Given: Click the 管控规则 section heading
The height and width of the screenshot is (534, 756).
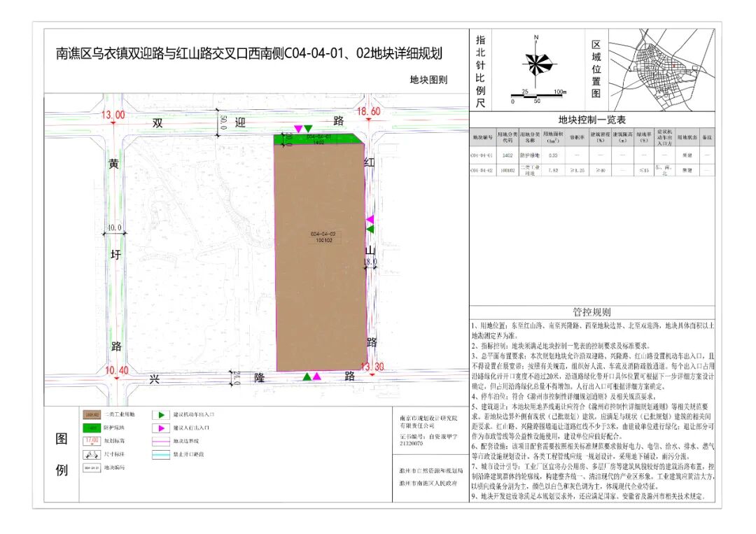Looking at the screenshot, I should tap(591, 312).
